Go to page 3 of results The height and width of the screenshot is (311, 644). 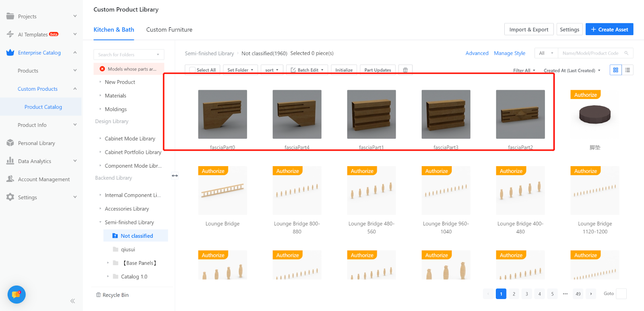coord(526,294)
